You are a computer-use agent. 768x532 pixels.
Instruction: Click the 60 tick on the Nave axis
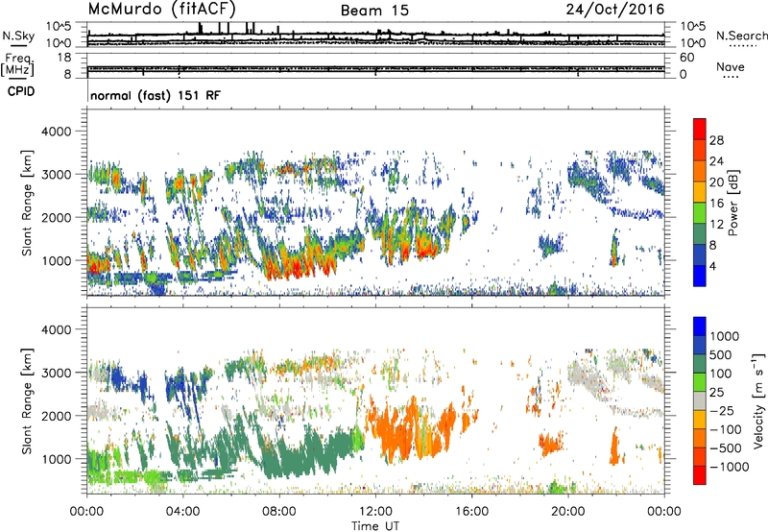[x=686, y=58]
